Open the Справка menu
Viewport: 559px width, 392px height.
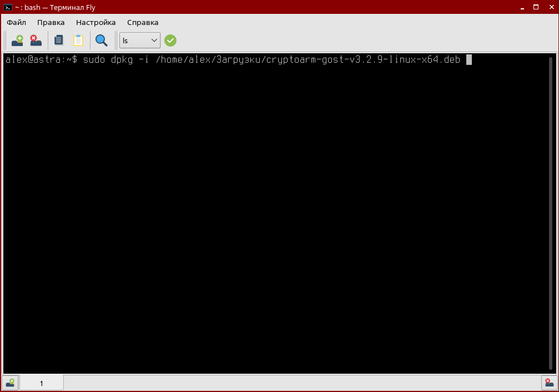pos(142,22)
